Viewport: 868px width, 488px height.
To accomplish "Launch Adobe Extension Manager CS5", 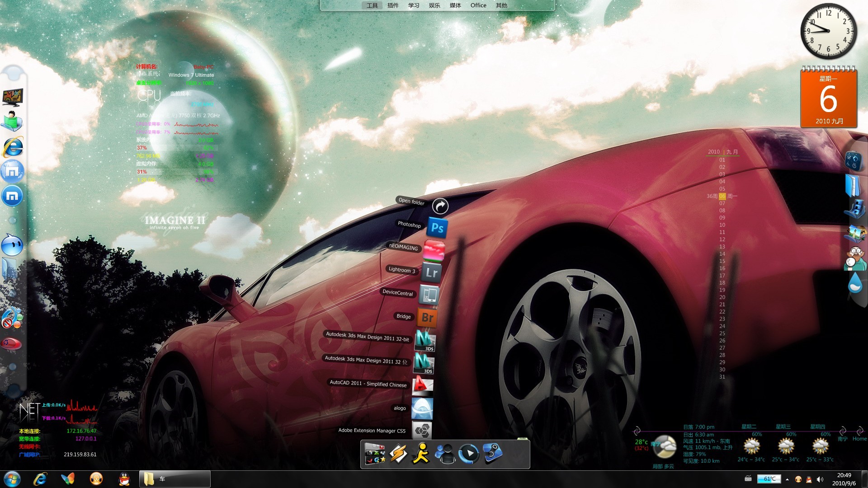I will (x=422, y=431).
